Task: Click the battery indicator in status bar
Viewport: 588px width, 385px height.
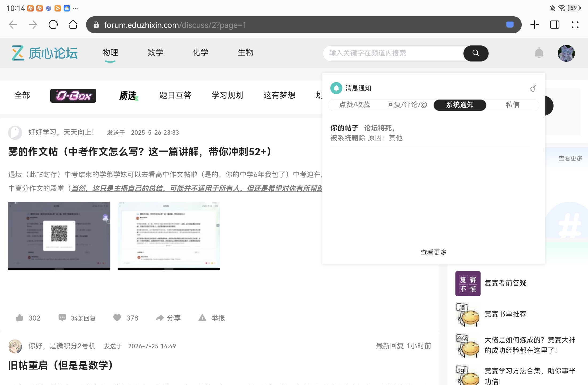Action: coord(574,8)
